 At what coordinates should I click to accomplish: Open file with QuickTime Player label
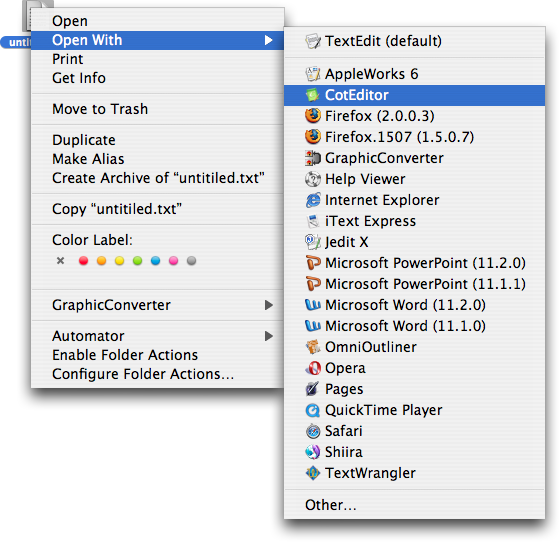coord(384,410)
